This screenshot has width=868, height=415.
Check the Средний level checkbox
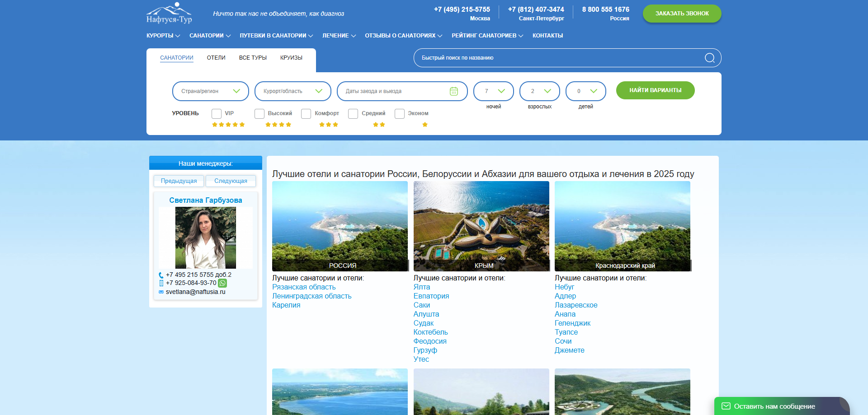coord(353,114)
